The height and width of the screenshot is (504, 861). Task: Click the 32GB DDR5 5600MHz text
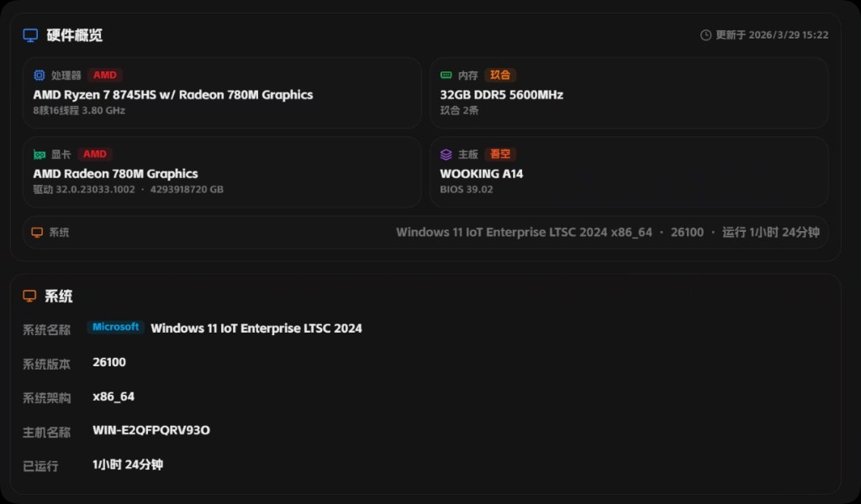click(x=501, y=95)
